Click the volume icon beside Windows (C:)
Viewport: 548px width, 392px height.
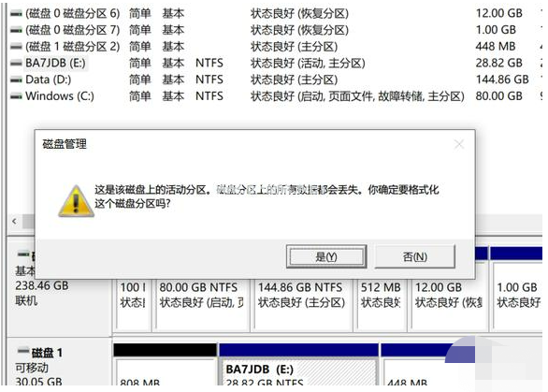coord(16,96)
